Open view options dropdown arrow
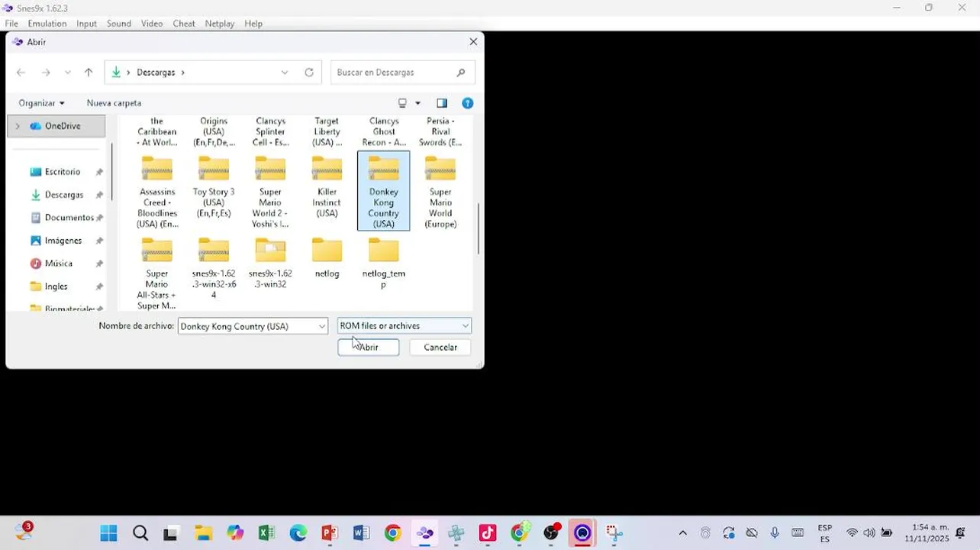The height and width of the screenshot is (550, 980). pos(417,103)
